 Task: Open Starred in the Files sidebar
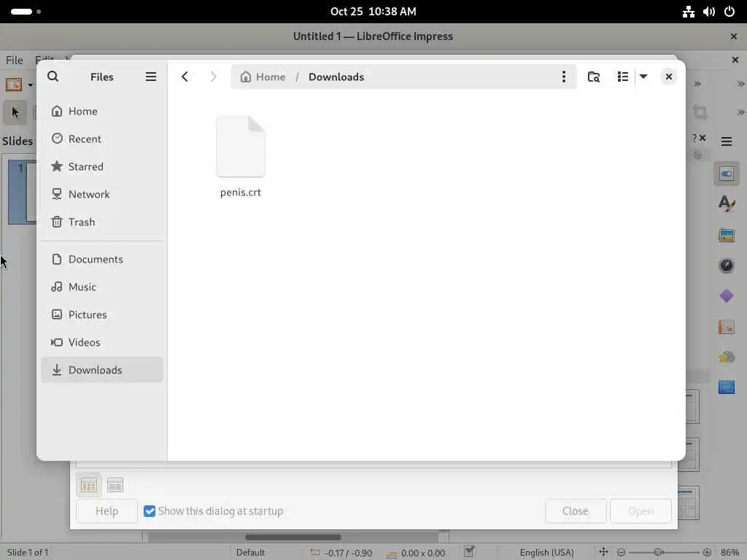click(102, 166)
